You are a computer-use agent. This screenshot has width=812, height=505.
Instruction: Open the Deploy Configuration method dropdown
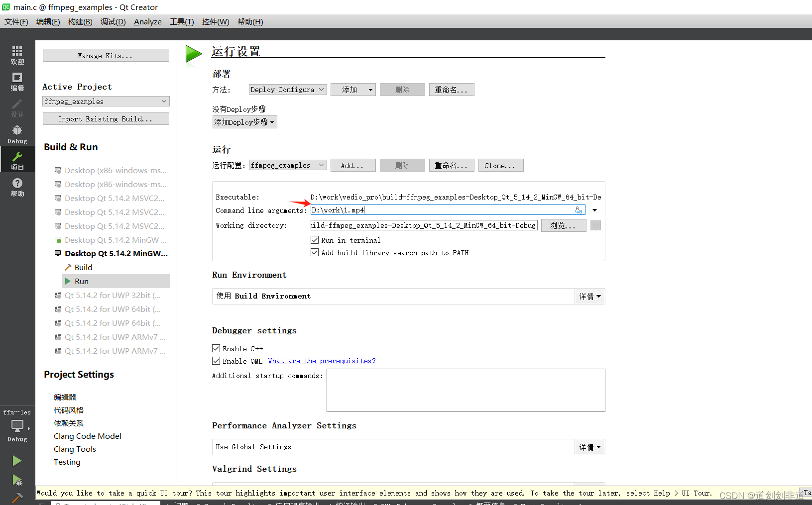(288, 90)
